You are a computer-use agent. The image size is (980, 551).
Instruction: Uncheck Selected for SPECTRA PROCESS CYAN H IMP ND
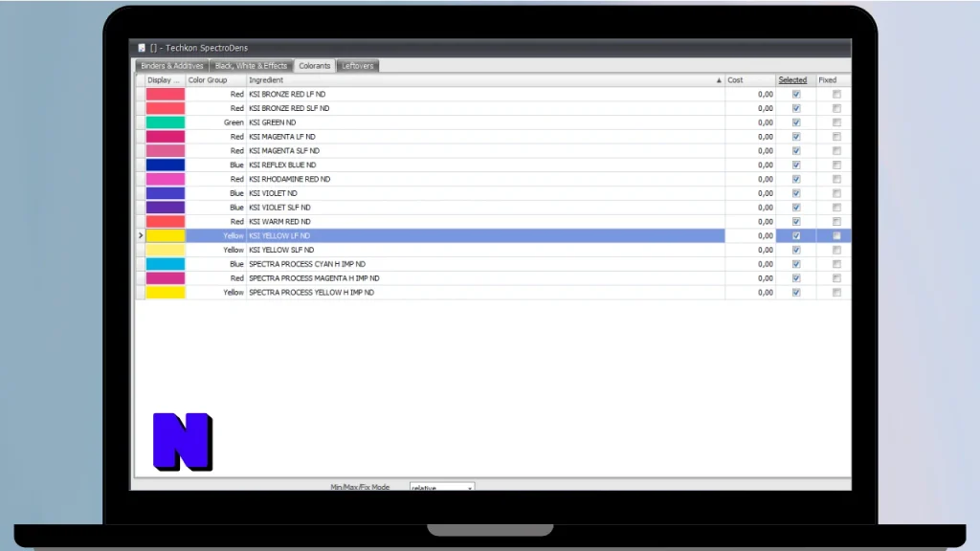[796, 264]
